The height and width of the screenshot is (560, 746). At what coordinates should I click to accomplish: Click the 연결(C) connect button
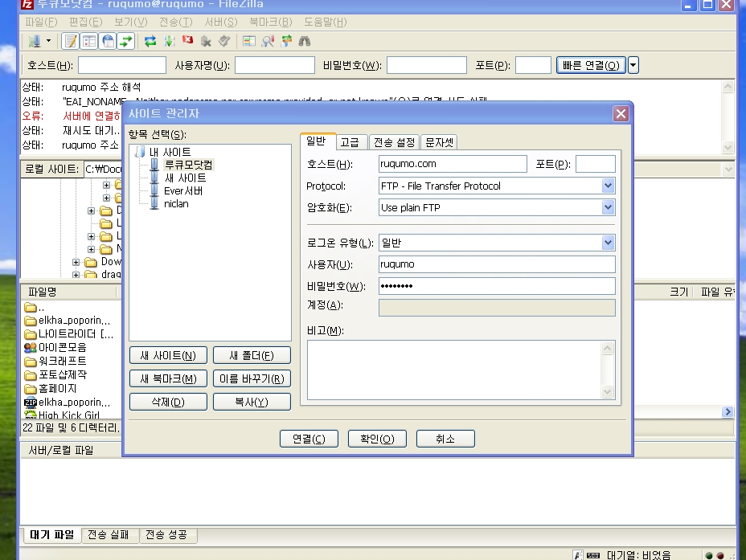pyautogui.click(x=309, y=439)
